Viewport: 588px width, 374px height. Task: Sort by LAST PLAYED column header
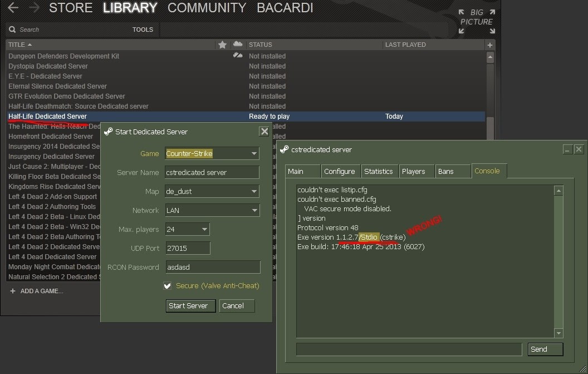pyautogui.click(x=405, y=45)
